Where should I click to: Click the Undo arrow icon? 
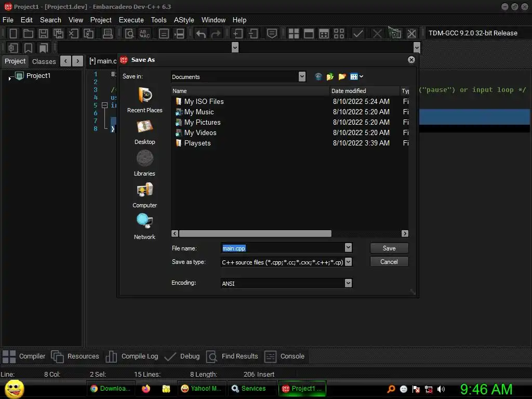click(201, 33)
